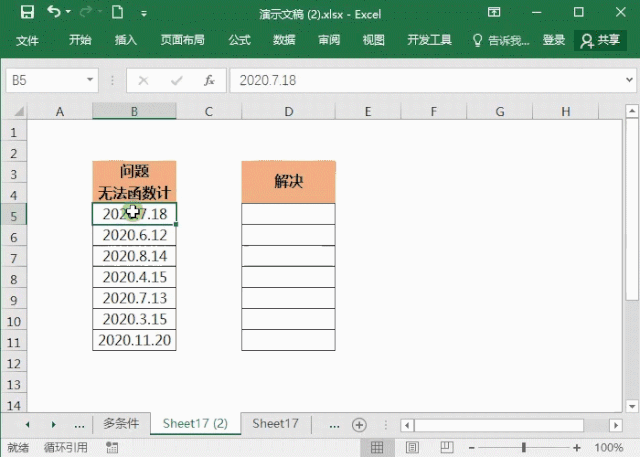
Task: Click horizontal scrollbar left arrow
Action: point(407,426)
